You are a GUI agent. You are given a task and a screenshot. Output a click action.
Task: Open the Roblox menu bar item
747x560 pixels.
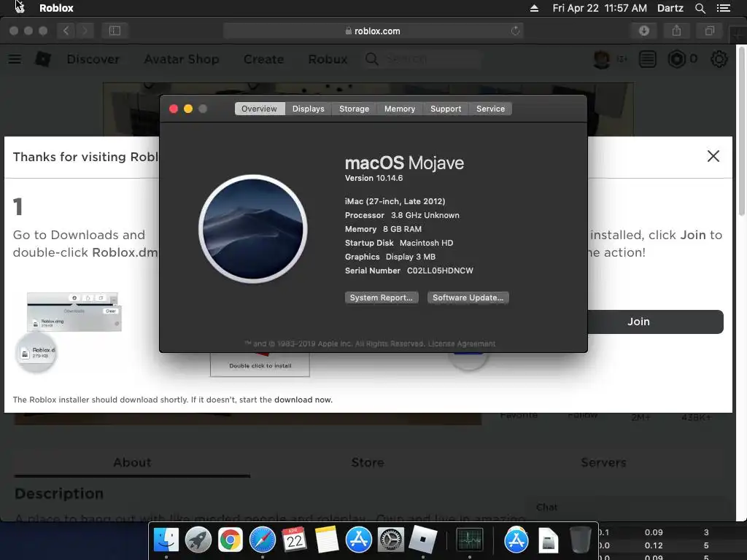coord(56,8)
